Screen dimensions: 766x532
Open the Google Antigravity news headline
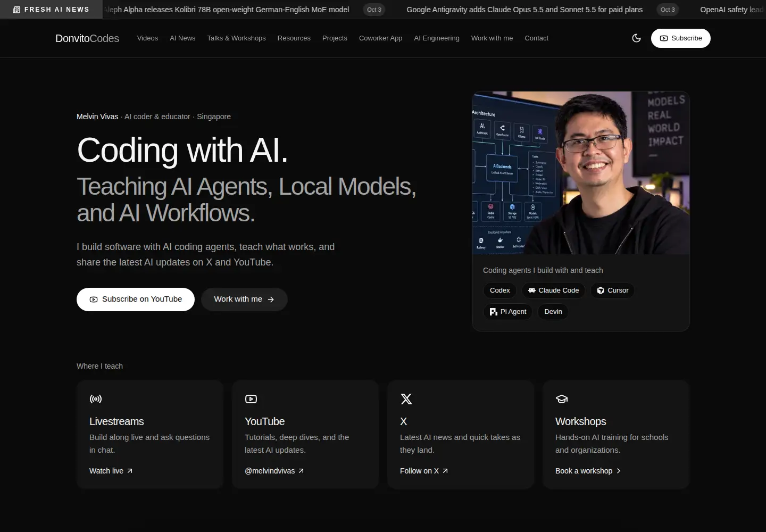524,10
